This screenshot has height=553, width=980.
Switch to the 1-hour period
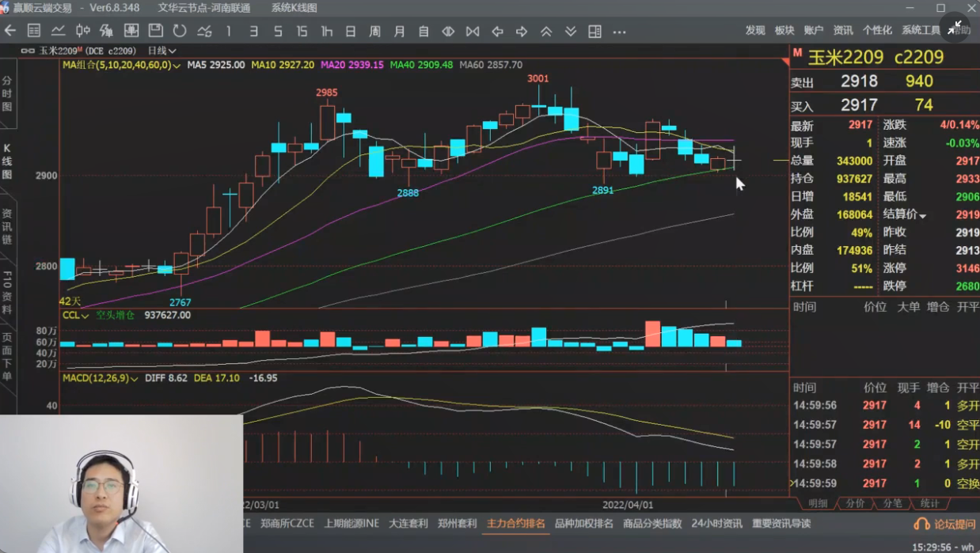coord(326,32)
